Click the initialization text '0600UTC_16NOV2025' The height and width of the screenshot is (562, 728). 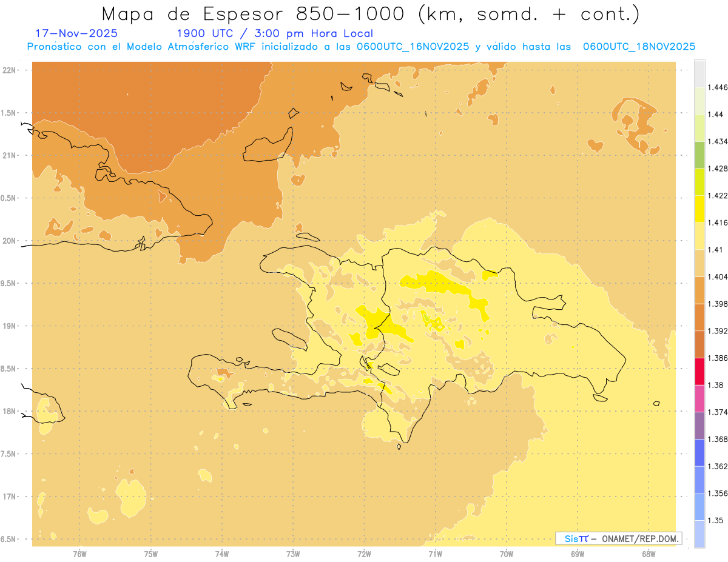(x=413, y=47)
